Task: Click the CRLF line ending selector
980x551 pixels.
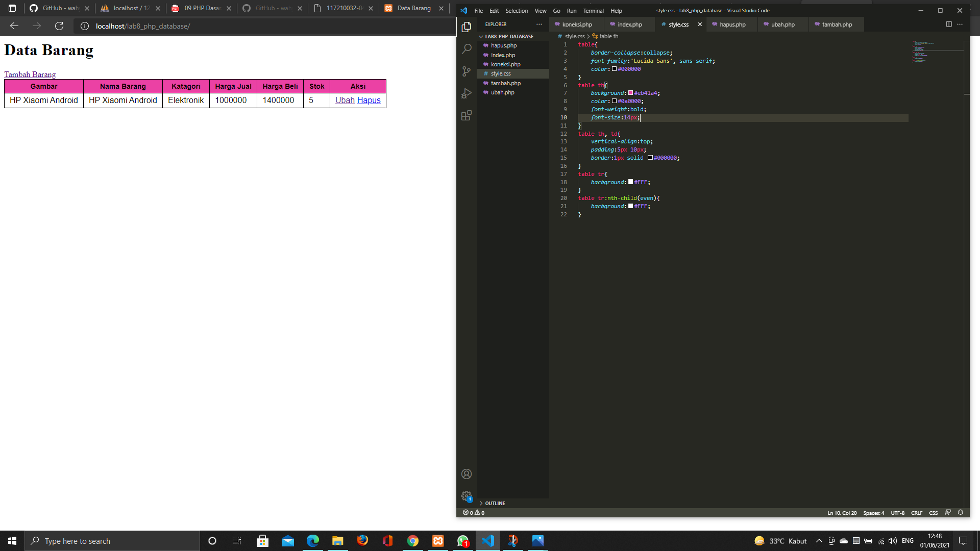Action: click(917, 513)
